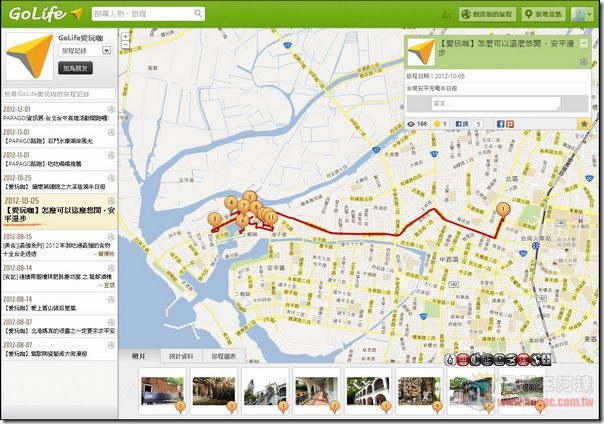This screenshot has width=604, height=424.
Task: Click globe icon on first 2012-08-07 row
Action: [x=111, y=322]
